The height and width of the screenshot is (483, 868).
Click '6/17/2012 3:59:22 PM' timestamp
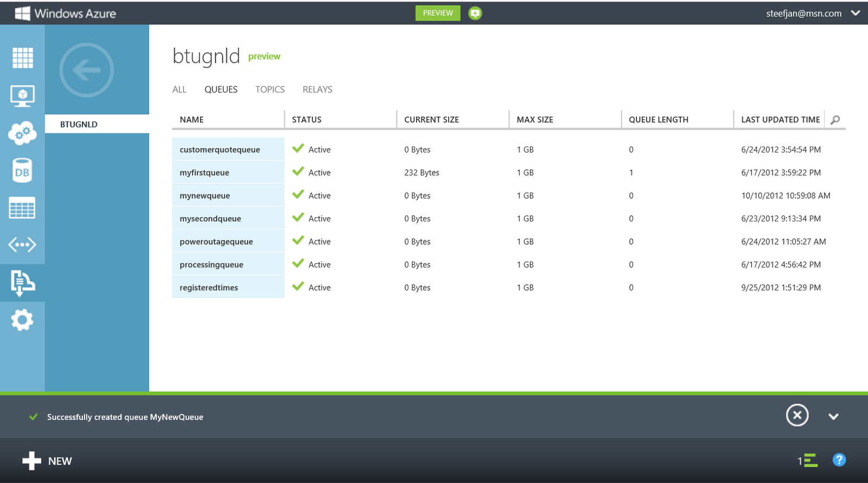point(781,173)
